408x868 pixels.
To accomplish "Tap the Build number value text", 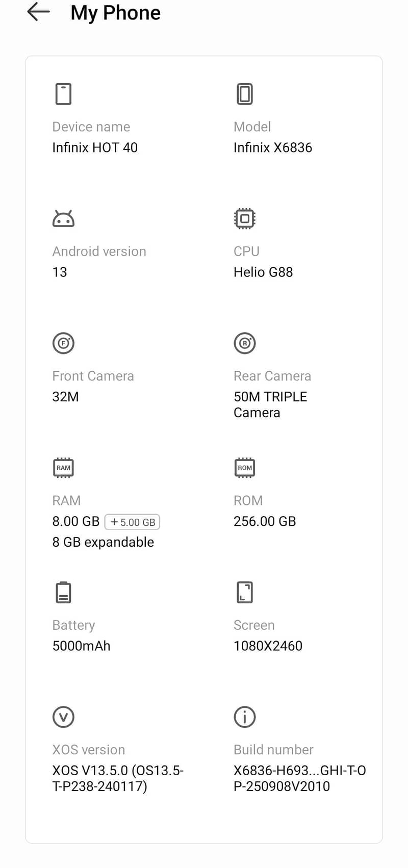I will coord(299,778).
